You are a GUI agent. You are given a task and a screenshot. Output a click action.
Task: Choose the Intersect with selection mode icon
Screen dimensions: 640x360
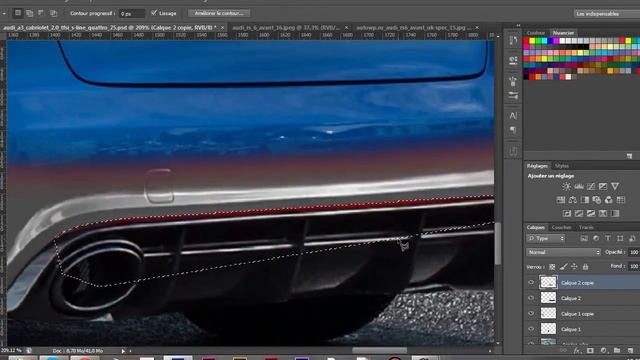(x=53, y=13)
